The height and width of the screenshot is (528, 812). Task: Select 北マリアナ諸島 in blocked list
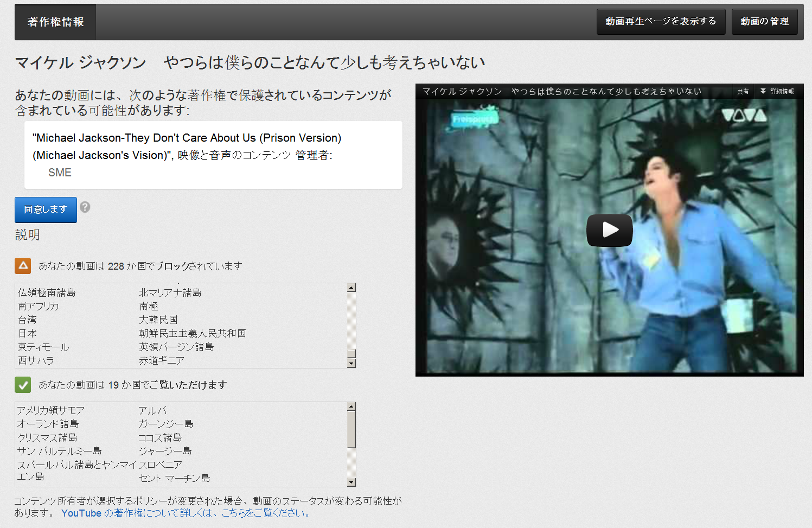(x=170, y=292)
